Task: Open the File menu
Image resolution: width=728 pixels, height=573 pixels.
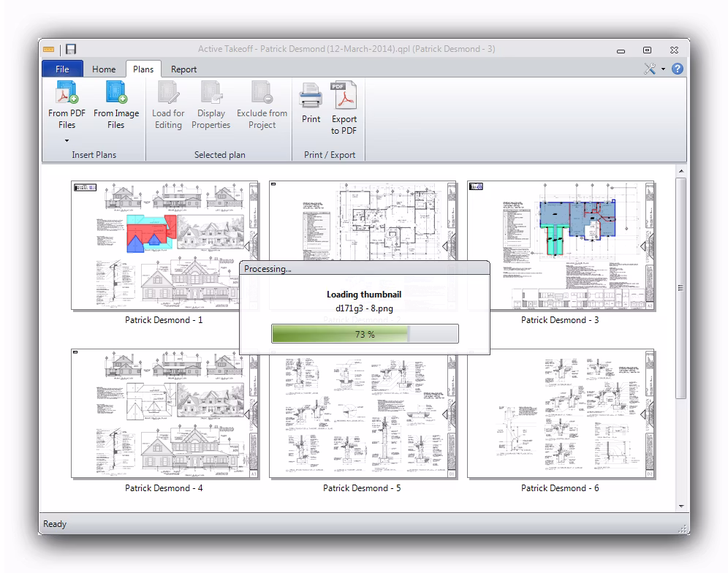Action: pos(62,69)
